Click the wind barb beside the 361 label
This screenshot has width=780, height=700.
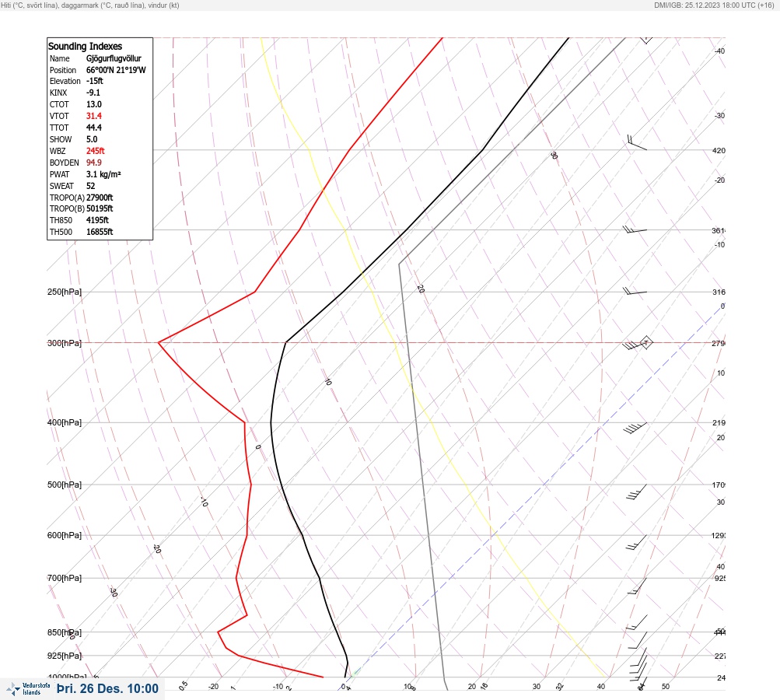pos(635,230)
